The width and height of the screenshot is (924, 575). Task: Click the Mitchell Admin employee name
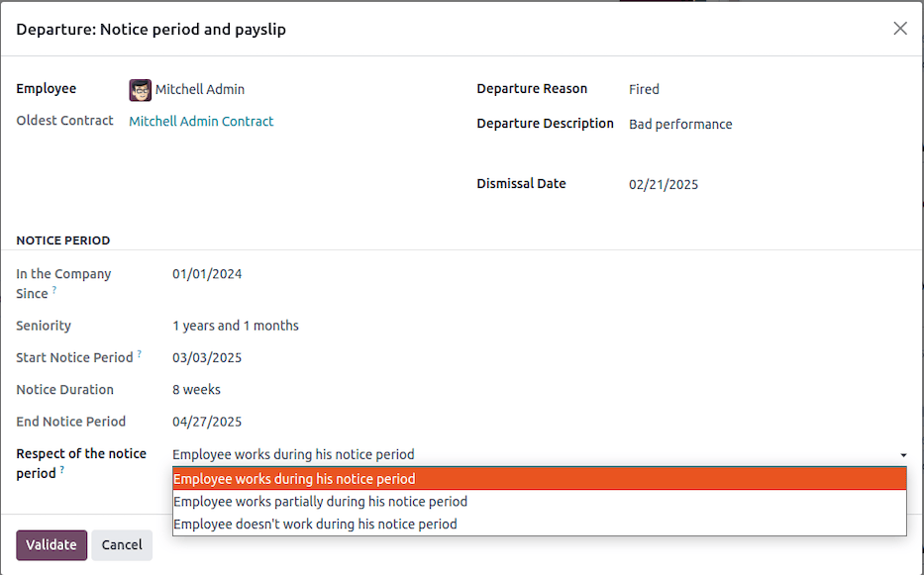(199, 90)
